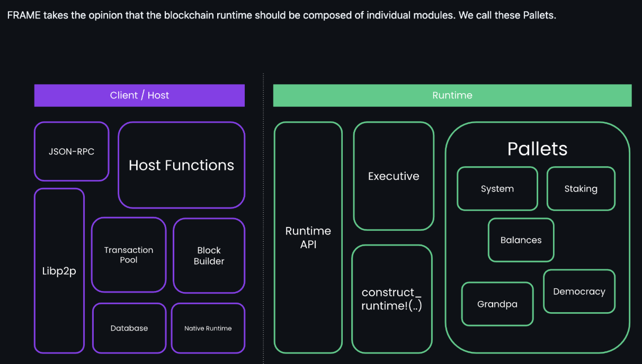642x364 pixels.
Task: Click the Client / Host purple header
Action: click(x=139, y=95)
